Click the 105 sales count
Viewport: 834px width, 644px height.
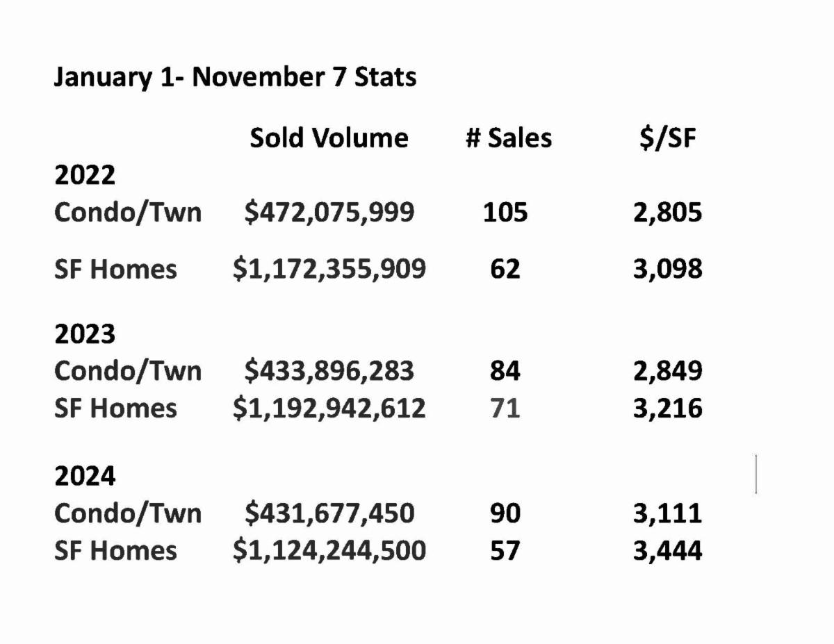pyautogui.click(x=505, y=213)
